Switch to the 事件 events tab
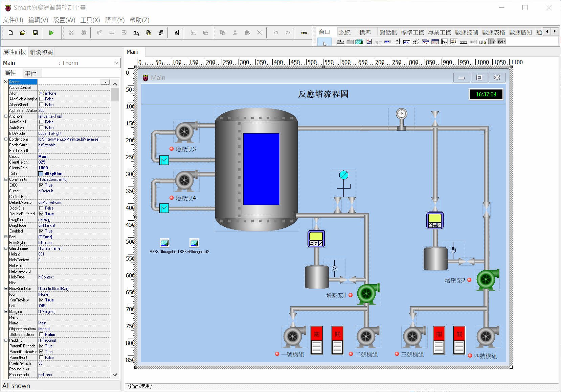Image resolution: width=561 pixels, height=392 pixels. tap(30, 73)
